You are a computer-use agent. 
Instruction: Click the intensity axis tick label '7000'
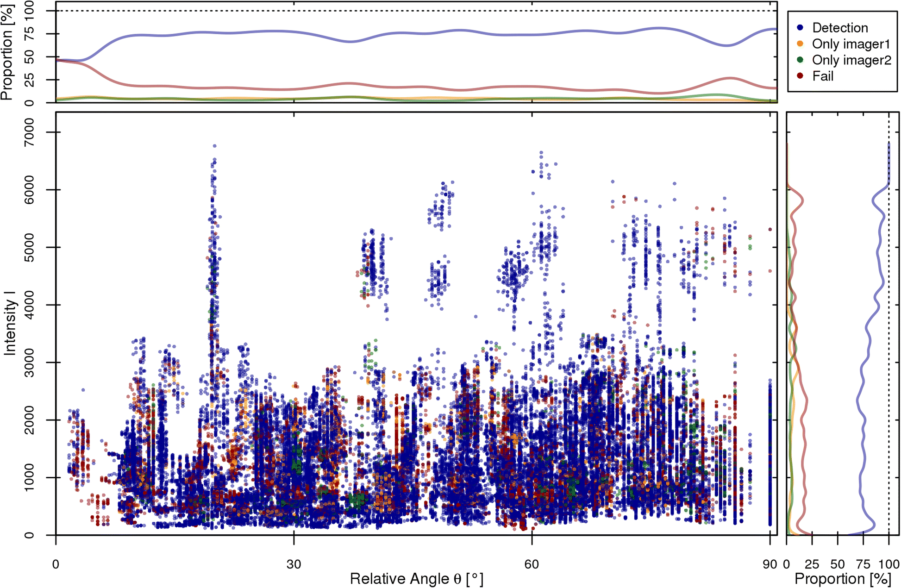click(x=30, y=132)
